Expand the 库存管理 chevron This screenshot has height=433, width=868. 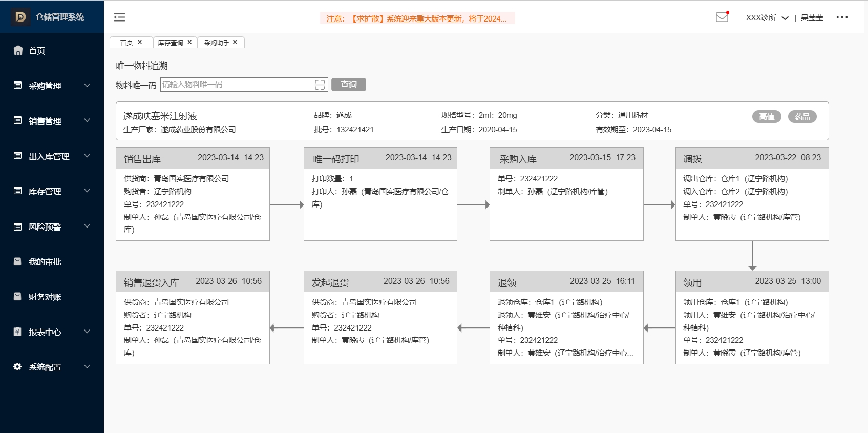tap(87, 191)
